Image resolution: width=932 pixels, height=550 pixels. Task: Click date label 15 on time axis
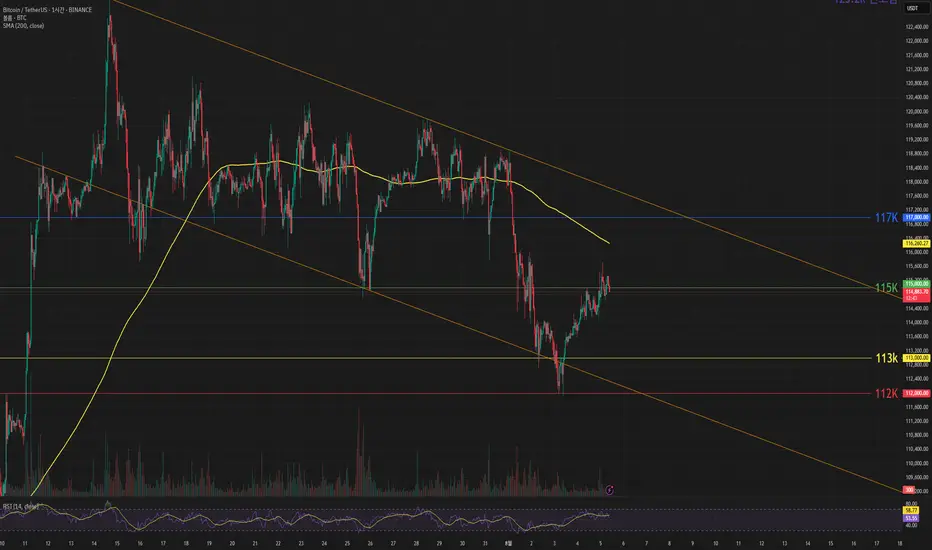[117, 543]
